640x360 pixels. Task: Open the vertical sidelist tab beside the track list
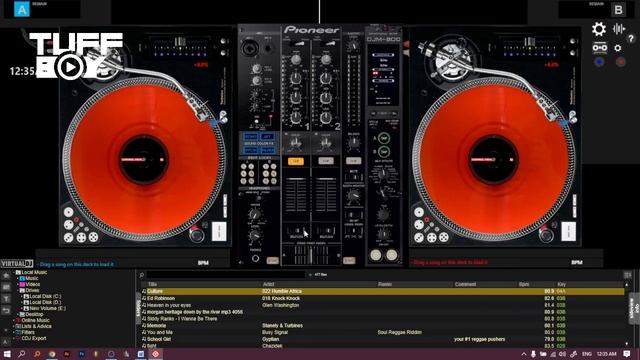tap(138, 309)
